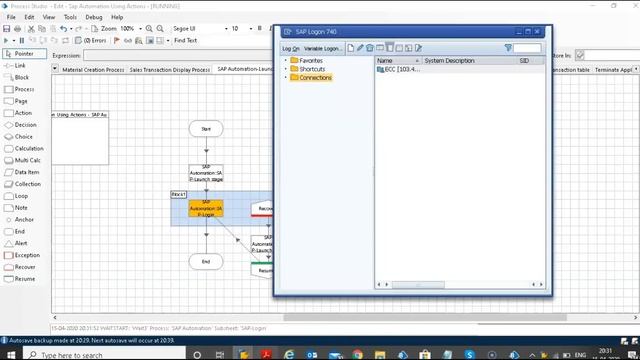Viewport: 640px width, 360px height.
Task: Open the File menu
Action: [11, 17]
